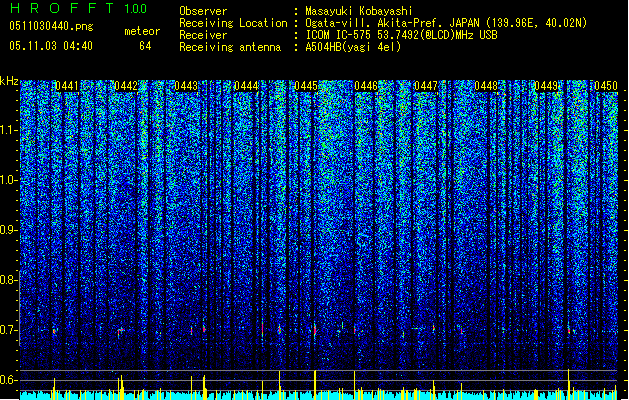Click the 1.1 frequency axis label

(x=9, y=130)
